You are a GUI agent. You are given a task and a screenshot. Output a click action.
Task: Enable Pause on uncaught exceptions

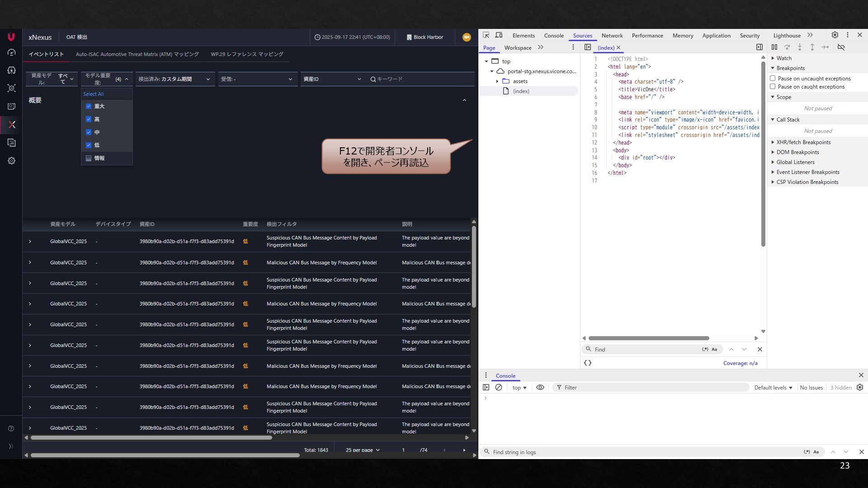(773, 79)
